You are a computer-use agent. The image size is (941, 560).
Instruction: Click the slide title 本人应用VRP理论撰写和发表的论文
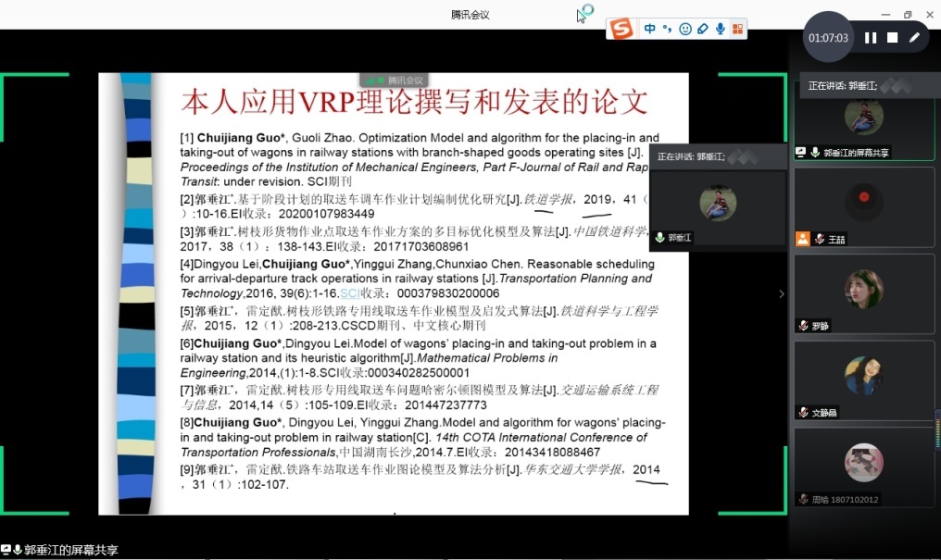pyautogui.click(x=414, y=102)
